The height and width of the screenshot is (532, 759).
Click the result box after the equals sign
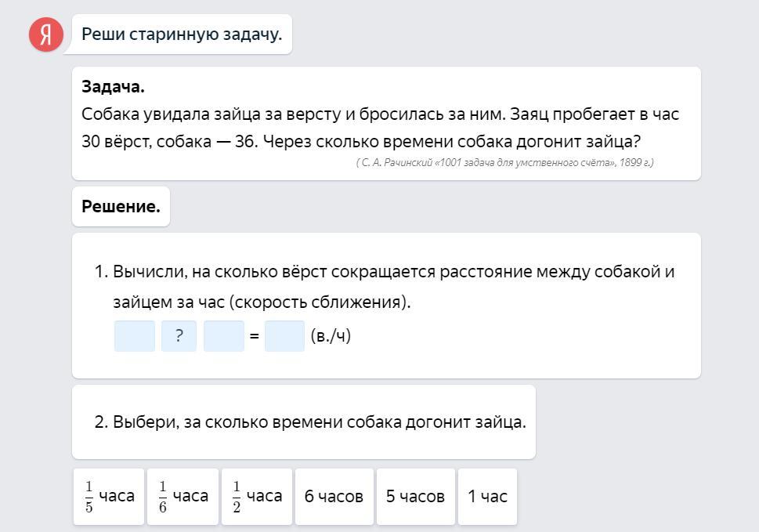(284, 336)
